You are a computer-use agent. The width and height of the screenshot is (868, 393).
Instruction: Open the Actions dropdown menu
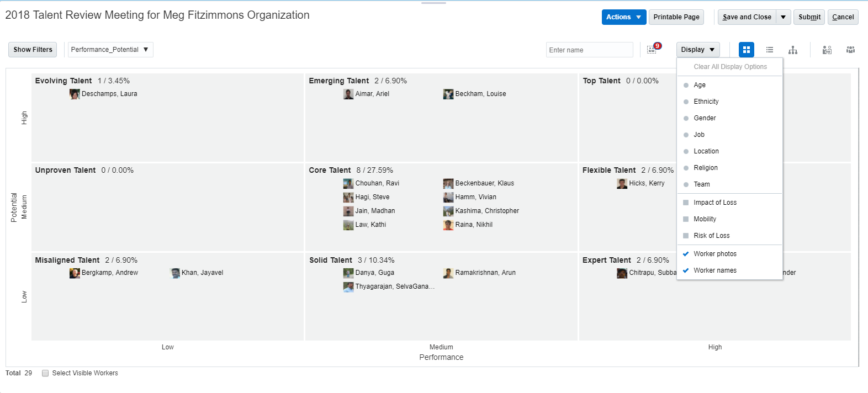[623, 17]
